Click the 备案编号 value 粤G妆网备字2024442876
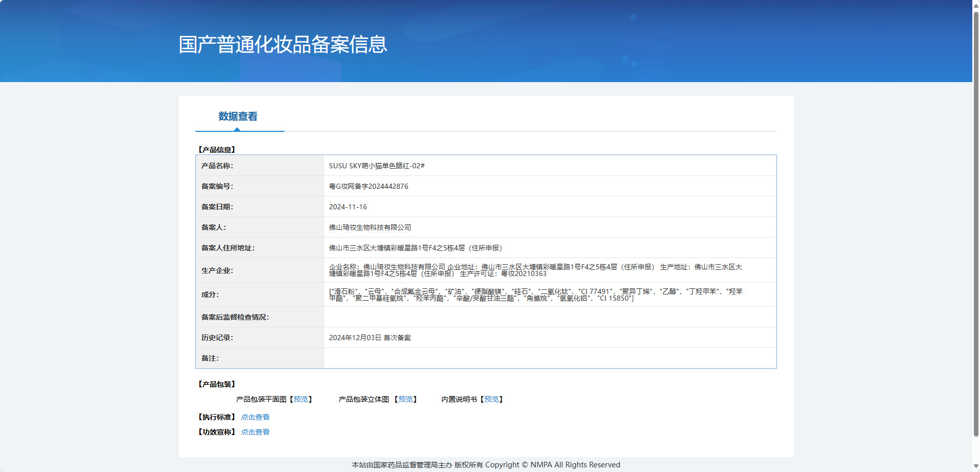 coord(369,186)
